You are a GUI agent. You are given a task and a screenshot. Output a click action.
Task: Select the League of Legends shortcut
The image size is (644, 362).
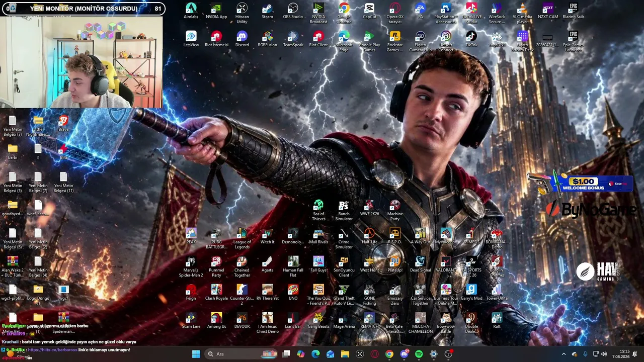[x=242, y=239]
